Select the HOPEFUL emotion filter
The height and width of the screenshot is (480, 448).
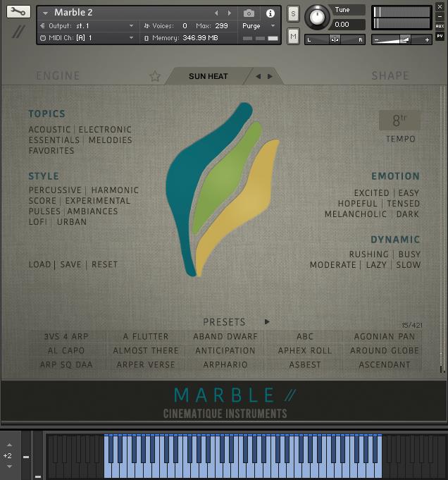(x=357, y=204)
